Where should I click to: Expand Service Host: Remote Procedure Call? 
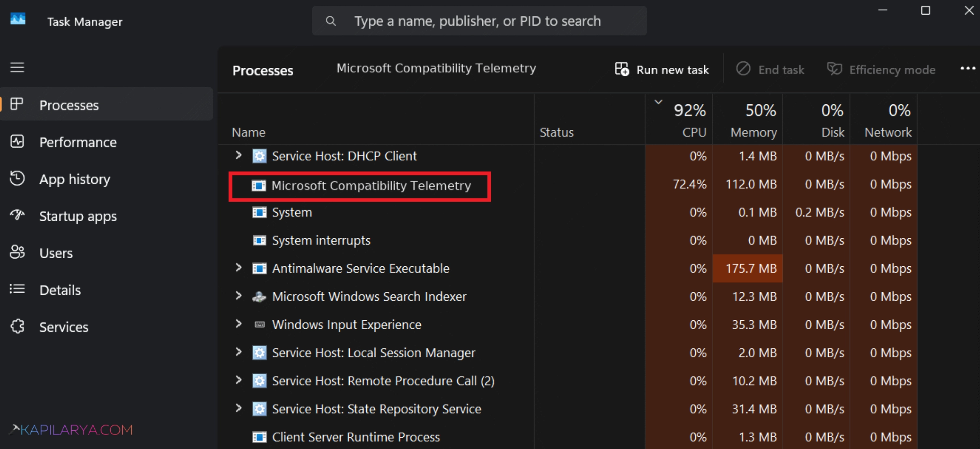point(239,380)
